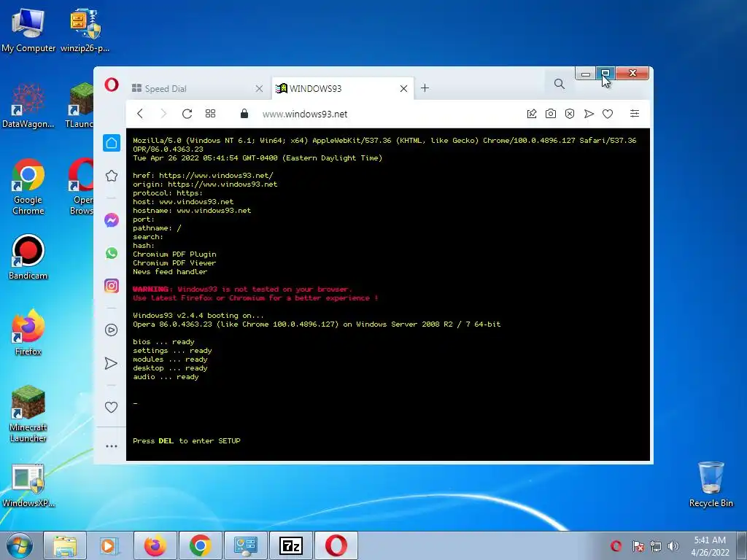Select Minecraft Launcher desktop shortcut
This screenshot has height=560, width=747.
(28, 414)
